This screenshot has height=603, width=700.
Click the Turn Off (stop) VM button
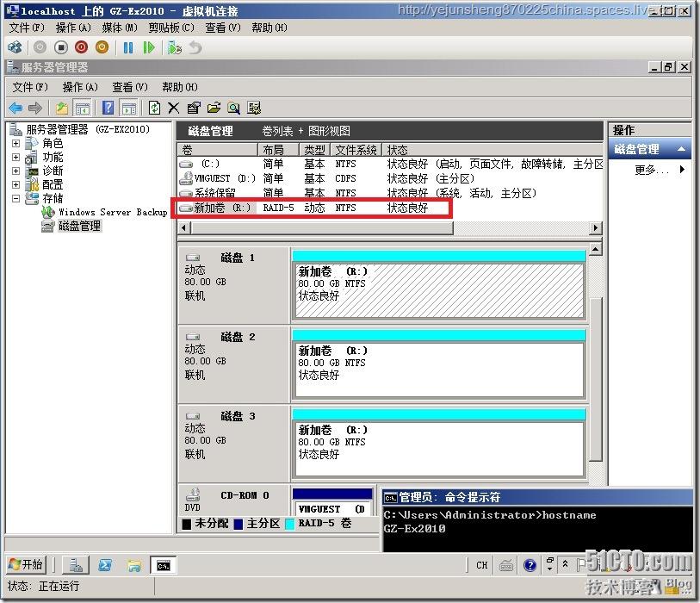click(61, 47)
